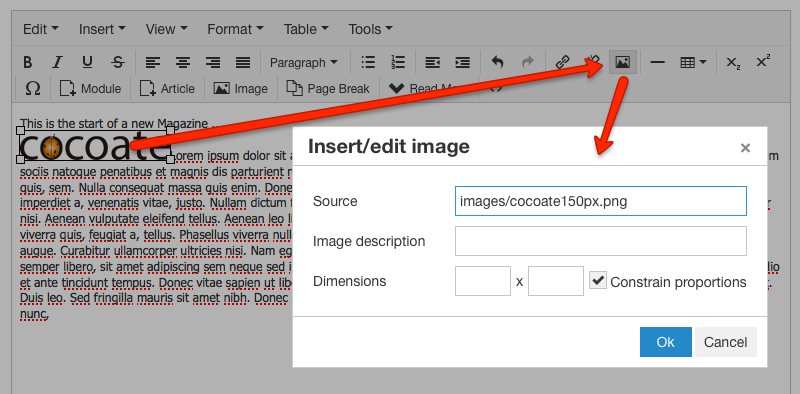Click the height dimension field
The height and width of the screenshot is (394, 800).
pyautogui.click(x=556, y=281)
